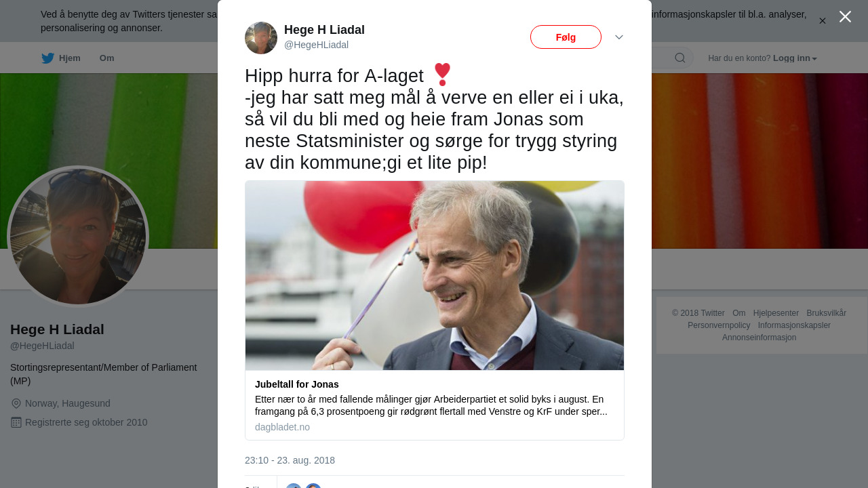Open the Om menu item in header
This screenshot has height=488, width=868.
(x=106, y=58)
